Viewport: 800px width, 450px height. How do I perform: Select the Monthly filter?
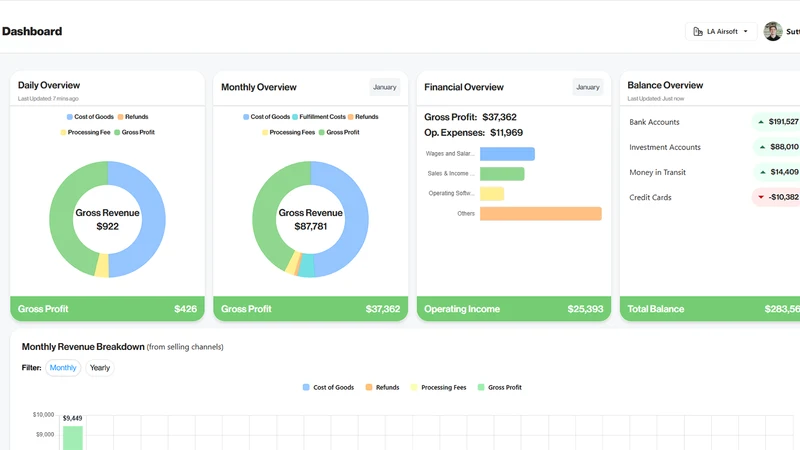[x=63, y=367]
